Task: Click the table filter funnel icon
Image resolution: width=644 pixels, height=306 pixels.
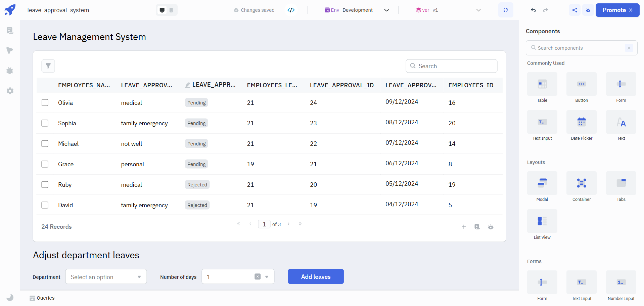Action: click(48, 66)
